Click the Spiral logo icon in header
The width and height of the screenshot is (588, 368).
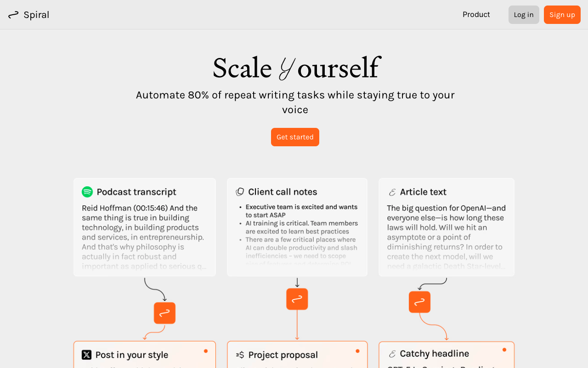[13, 15]
